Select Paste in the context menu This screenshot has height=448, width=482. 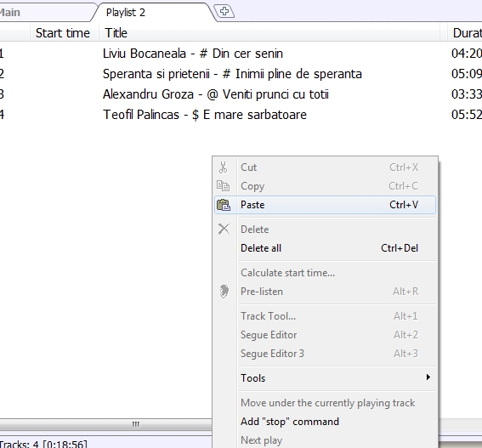[325, 205]
